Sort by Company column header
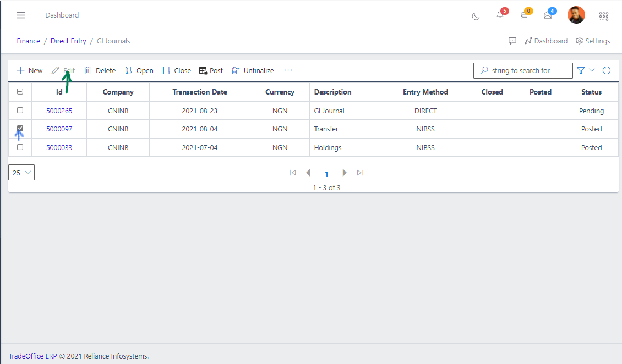The height and width of the screenshot is (364, 622). 118,92
